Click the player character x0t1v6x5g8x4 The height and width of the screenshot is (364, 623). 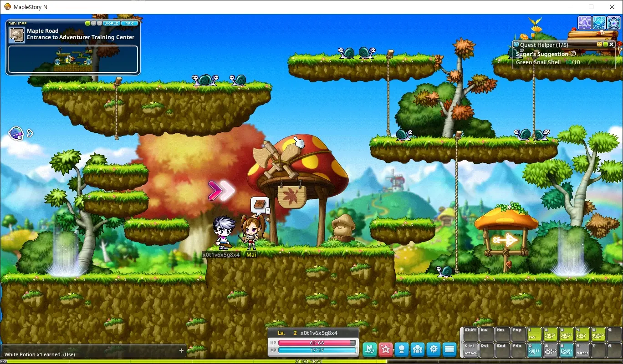point(224,233)
